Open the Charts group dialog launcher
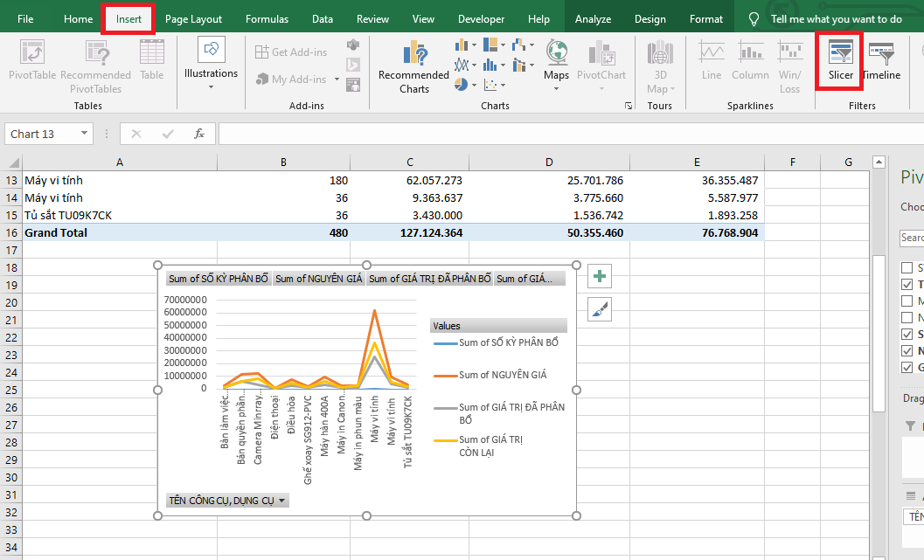The height and width of the screenshot is (560, 924). coord(628,106)
